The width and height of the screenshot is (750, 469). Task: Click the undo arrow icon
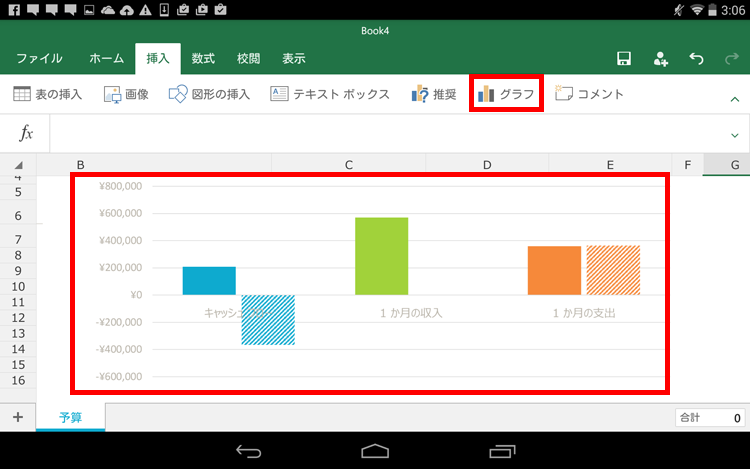(697, 59)
